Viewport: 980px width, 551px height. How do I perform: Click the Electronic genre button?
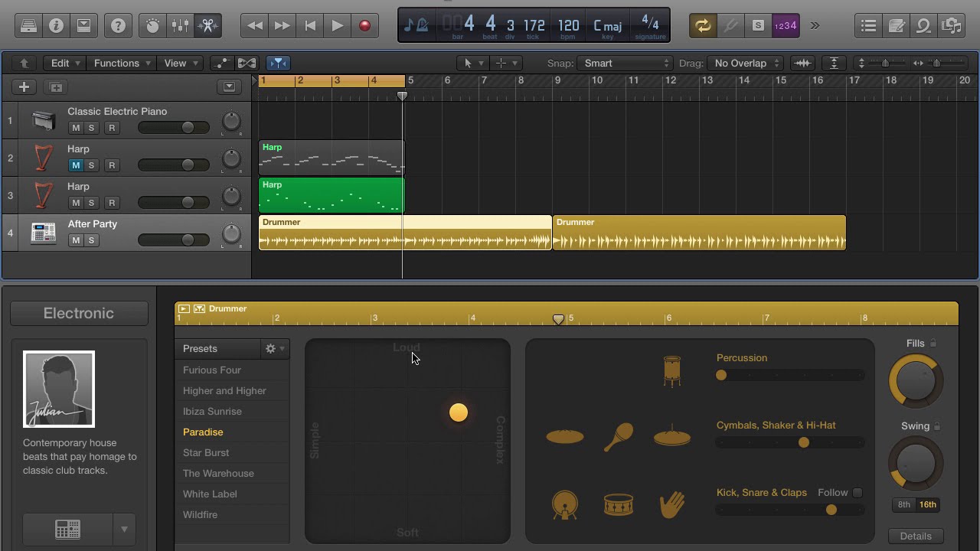[79, 313]
